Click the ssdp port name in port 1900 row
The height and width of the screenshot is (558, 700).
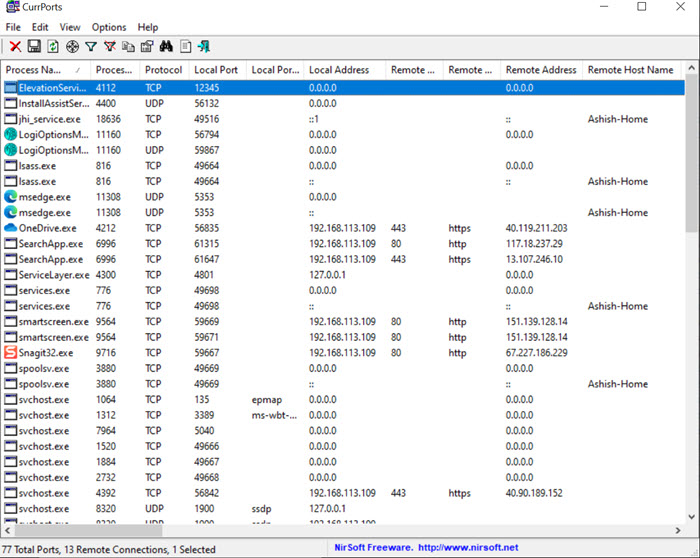point(261,509)
